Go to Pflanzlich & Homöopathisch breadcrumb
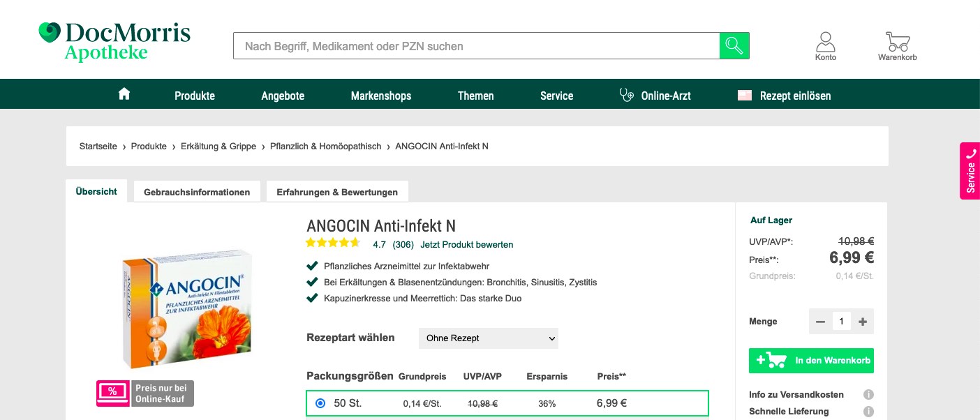Screen dimensions: 980x420 click(x=326, y=147)
